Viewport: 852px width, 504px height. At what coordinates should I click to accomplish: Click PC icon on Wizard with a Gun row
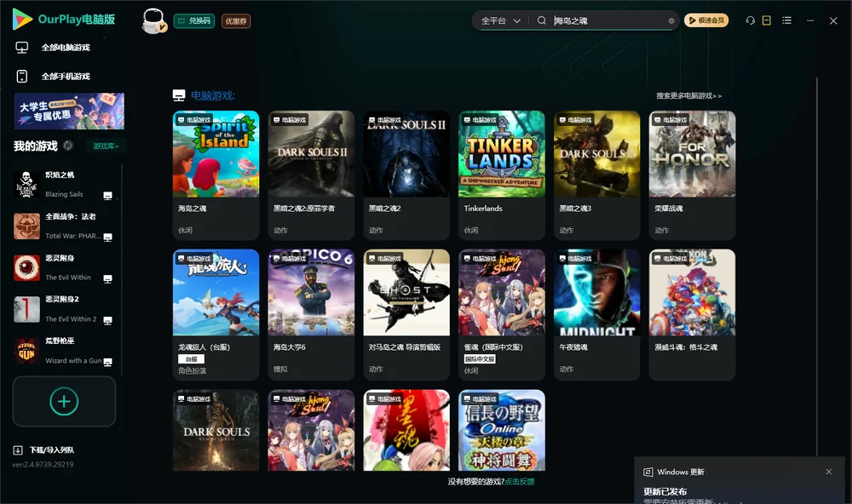click(107, 363)
